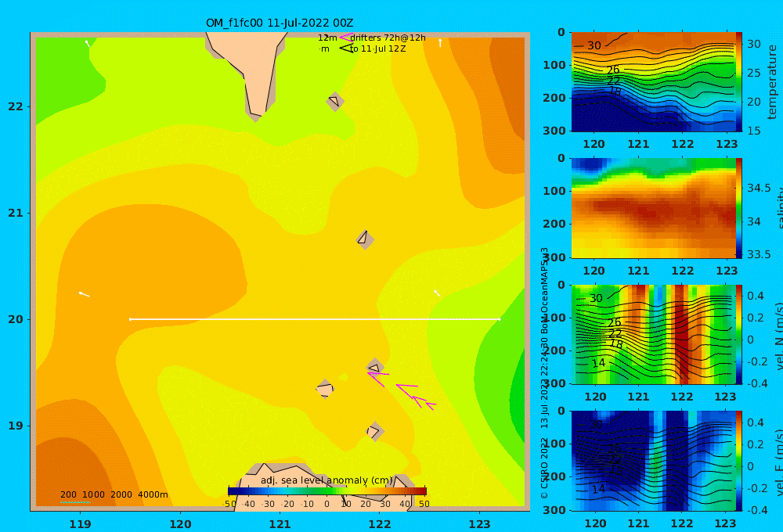Click the eastward velocity color bar
783x532 pixels.
[738, 461]
